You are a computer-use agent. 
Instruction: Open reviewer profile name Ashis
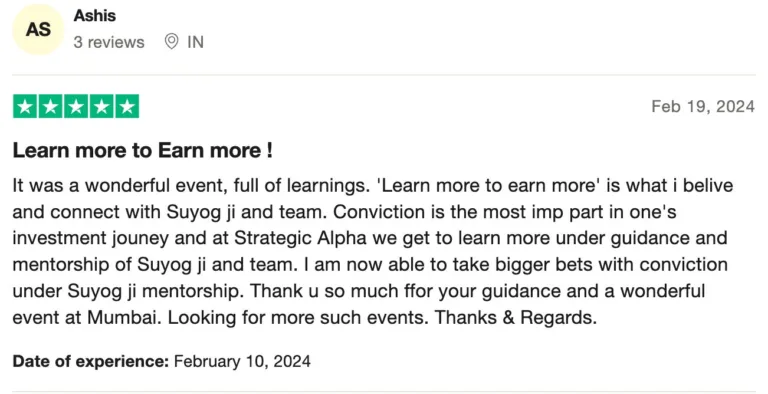click(95, 16)
